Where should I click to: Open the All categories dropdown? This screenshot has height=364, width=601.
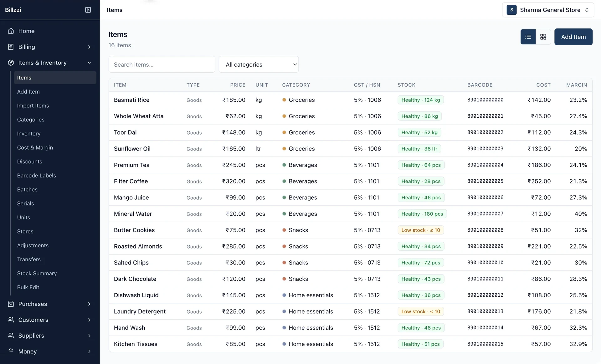point(259,64)
